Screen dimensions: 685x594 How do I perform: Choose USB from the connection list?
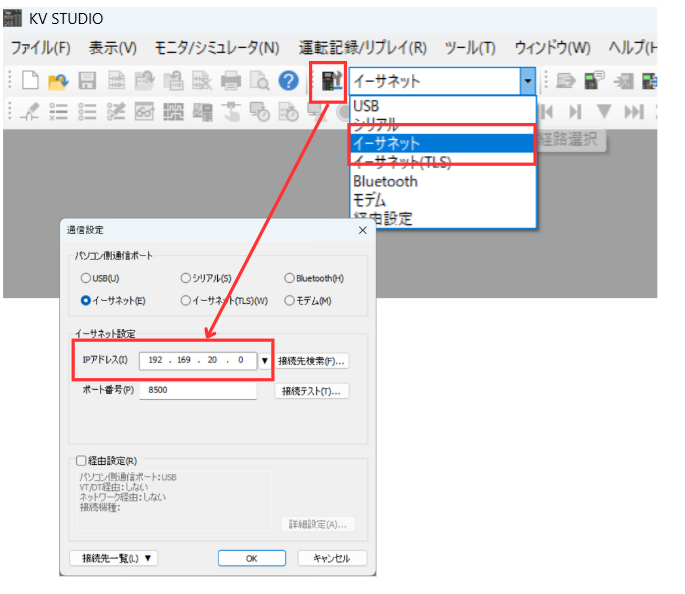[443, 106]
